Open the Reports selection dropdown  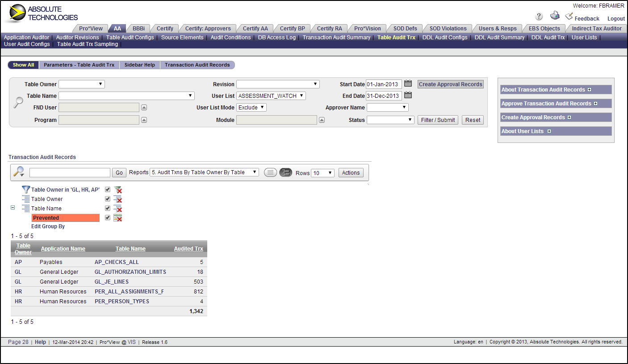[205, 172]
